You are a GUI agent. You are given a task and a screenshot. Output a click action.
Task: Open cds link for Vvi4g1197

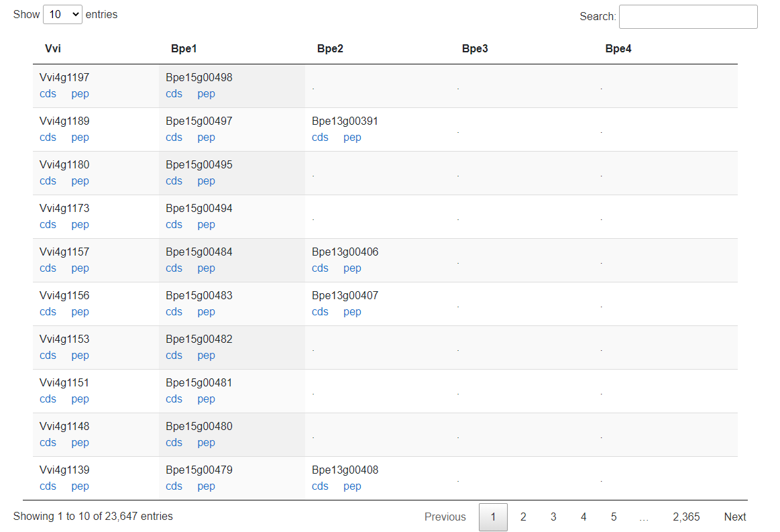coord(48,94)
